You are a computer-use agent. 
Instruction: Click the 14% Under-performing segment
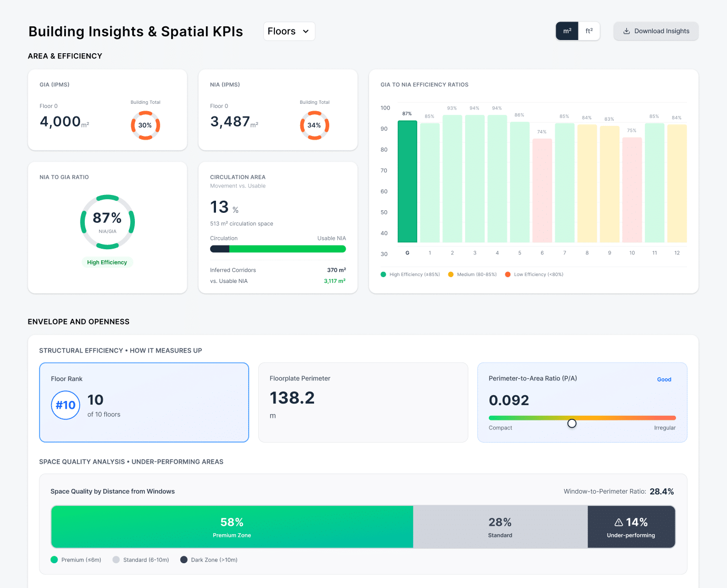pos(631,527)
